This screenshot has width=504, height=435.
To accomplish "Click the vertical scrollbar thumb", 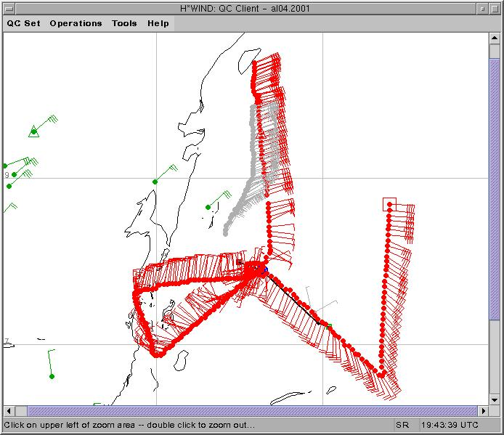I will (495, 189).
